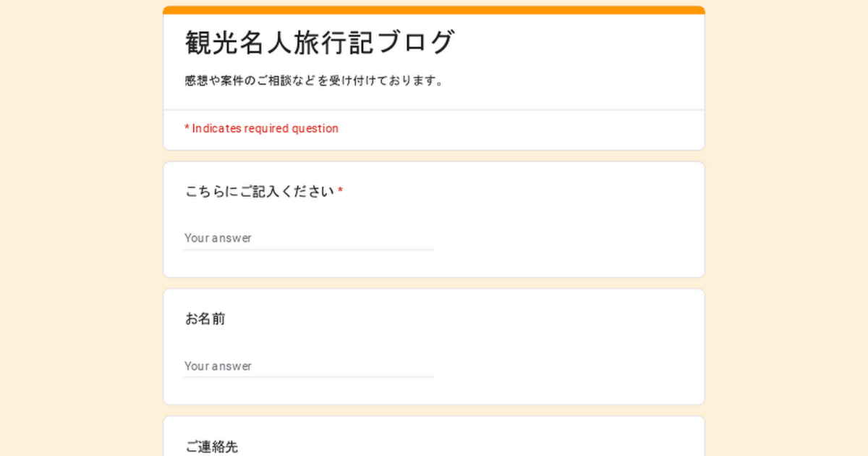Image resolution: width=868 pixels, height=456 pixels.
Task: Click the gap between the first question and お名前 cards
Action: click(434, 283)
